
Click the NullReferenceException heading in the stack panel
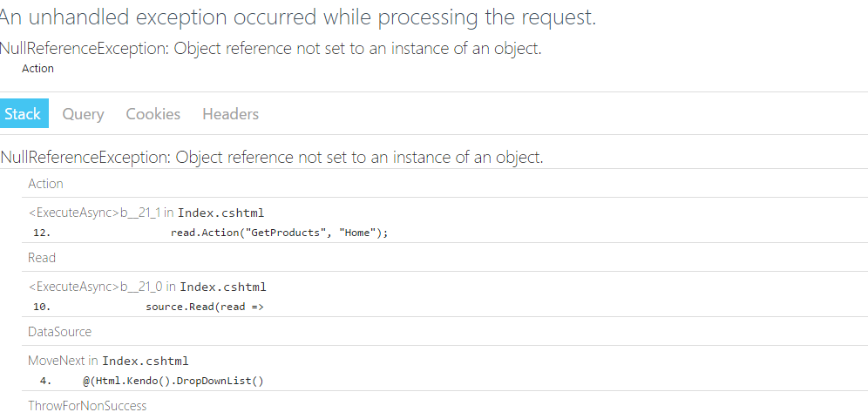[272, 158]
